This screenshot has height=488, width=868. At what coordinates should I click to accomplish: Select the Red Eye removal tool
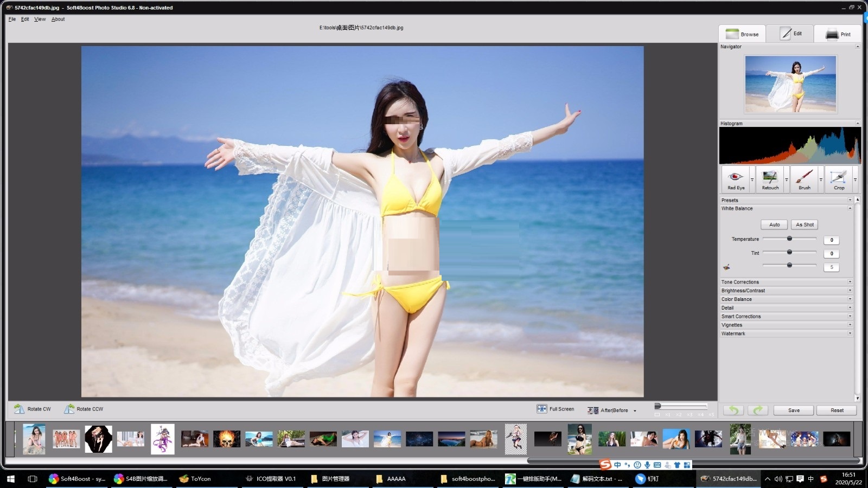point(735,179)
